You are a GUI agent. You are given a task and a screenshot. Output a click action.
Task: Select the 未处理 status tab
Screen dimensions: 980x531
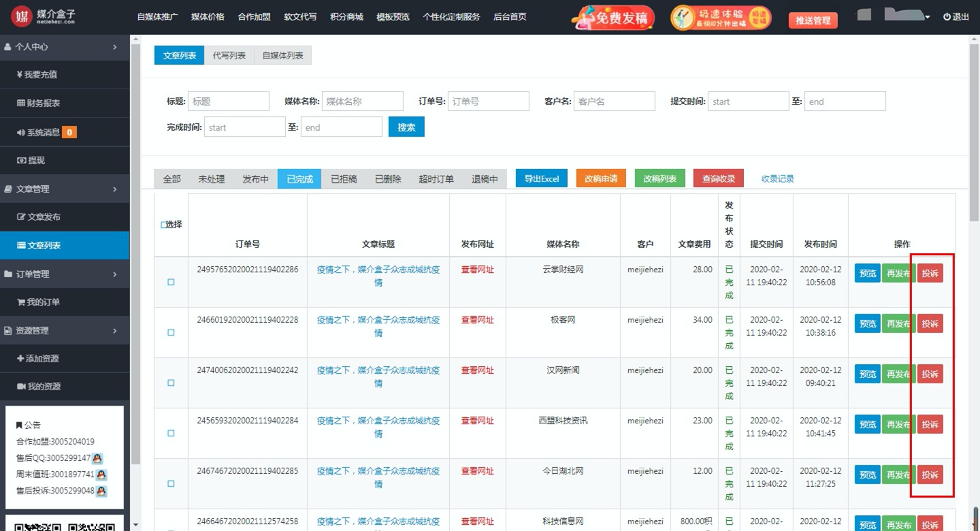(211, 179)
